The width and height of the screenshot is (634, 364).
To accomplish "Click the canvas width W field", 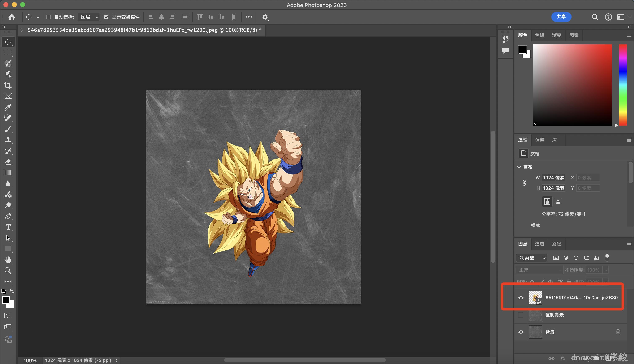I will pos(553,178).
